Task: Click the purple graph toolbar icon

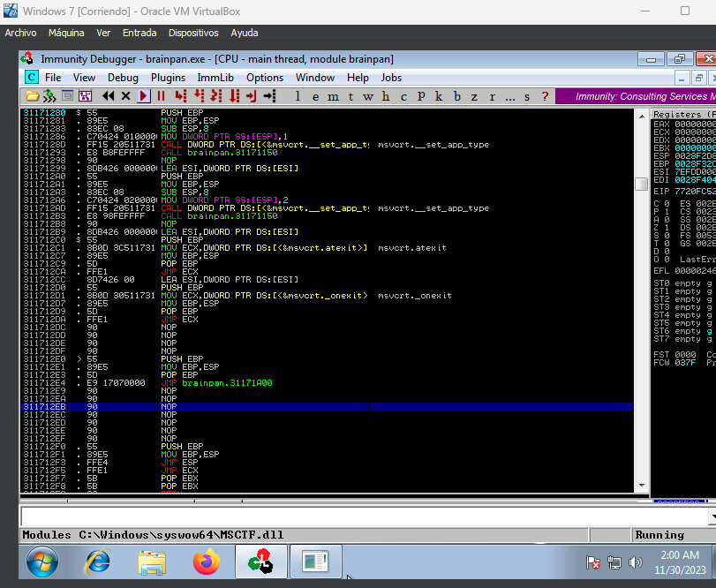Action: coord(85,96)
